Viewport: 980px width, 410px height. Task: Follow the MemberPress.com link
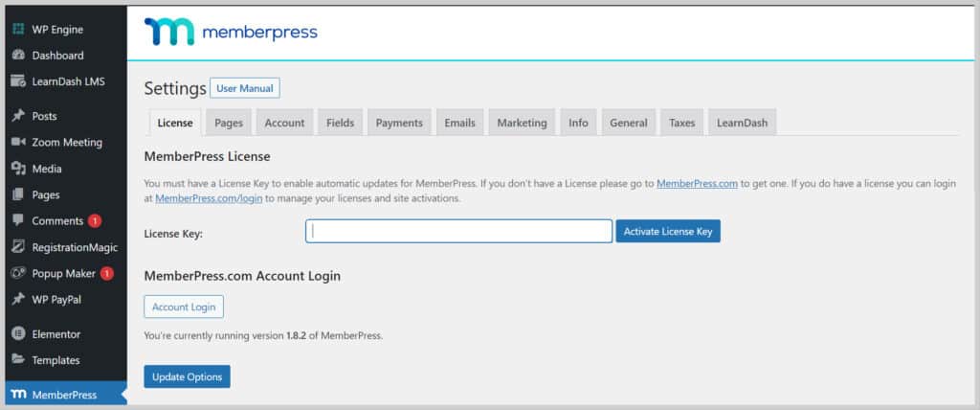point(697,184)
